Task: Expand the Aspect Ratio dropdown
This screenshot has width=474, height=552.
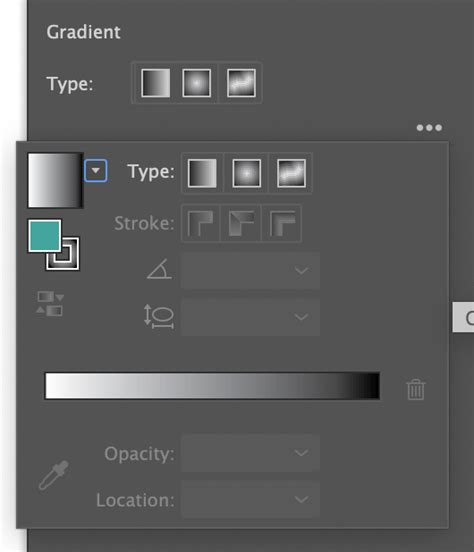Action: coord(251,317)
